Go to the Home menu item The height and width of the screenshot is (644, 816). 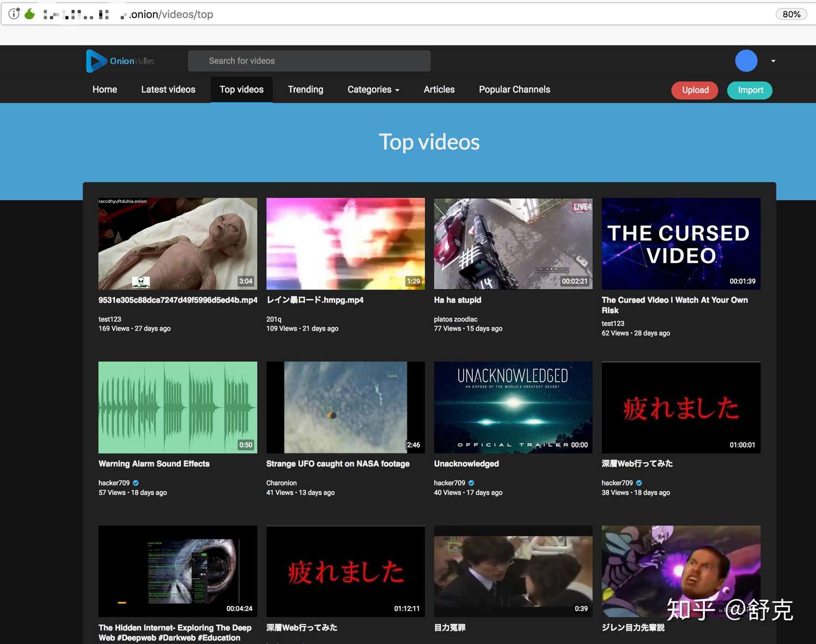pos(105,89)
